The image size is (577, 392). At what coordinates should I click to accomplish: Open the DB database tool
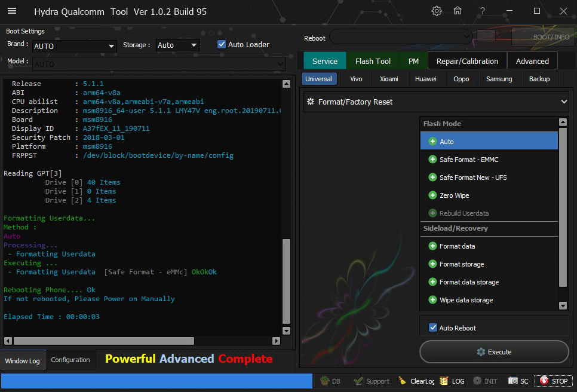[330, 381]
